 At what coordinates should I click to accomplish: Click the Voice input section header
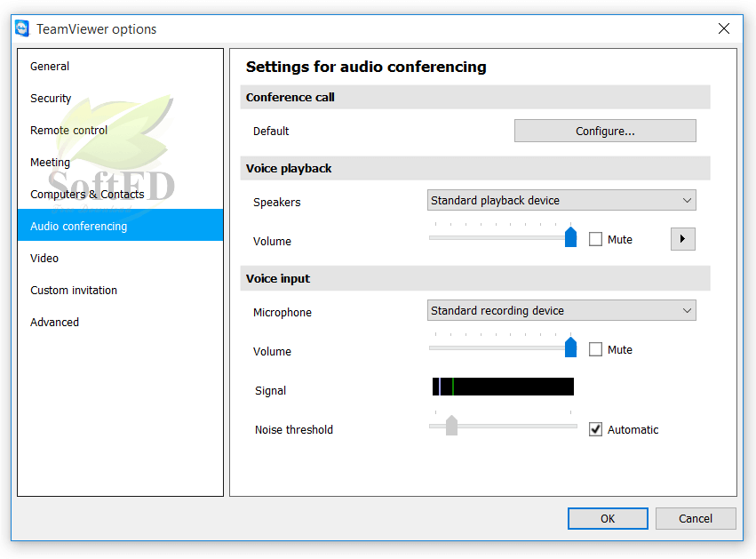pyautogui.click(x=475, y=278)
